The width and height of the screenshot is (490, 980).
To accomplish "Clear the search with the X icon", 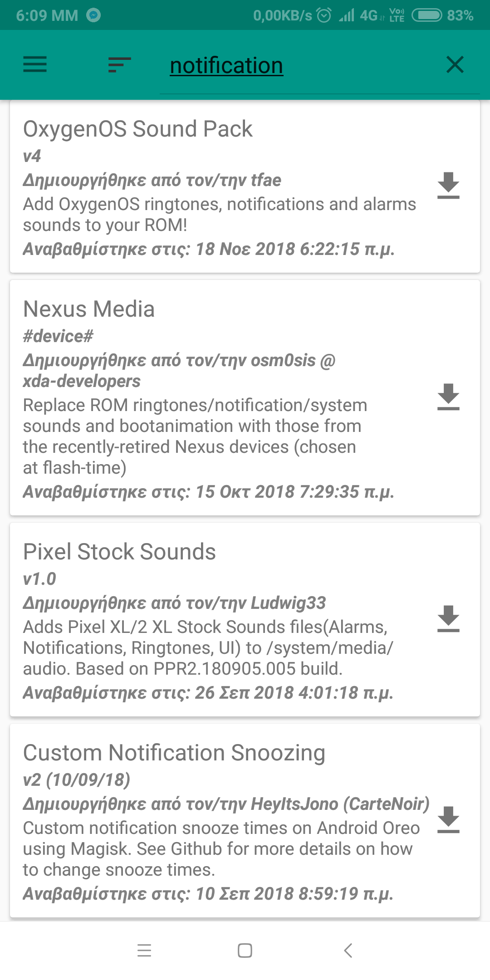I will pos(455,64).
